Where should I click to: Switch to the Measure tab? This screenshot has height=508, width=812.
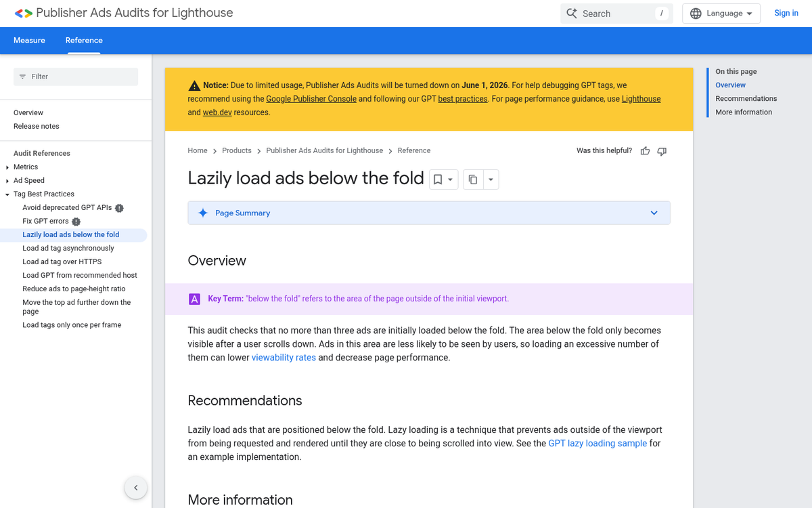pyautogui.click(x=29, y=41)
